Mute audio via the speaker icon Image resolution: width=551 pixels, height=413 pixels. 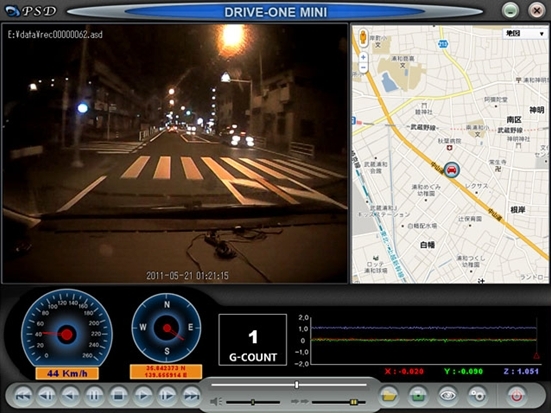click(216, 401)
